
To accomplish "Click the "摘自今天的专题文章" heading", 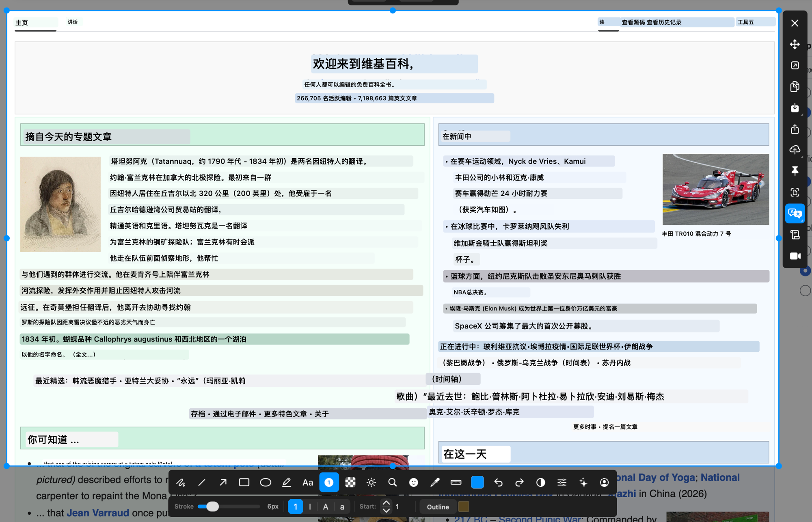I will pyautogui.click(x=68, y=137).
